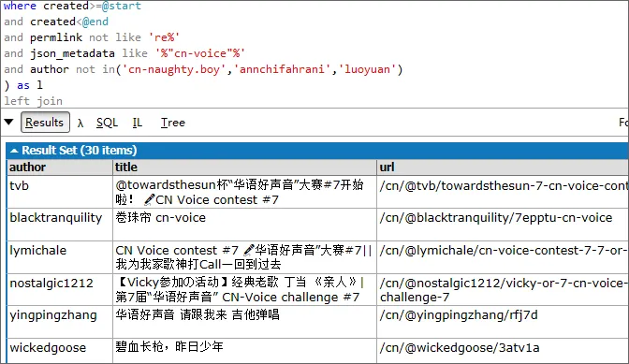Image resolution: width=629 pixels, height=364 pixels.
Task: Select the author cell wickedgoose
Action: pyautogui.click(x=60, y=351)
